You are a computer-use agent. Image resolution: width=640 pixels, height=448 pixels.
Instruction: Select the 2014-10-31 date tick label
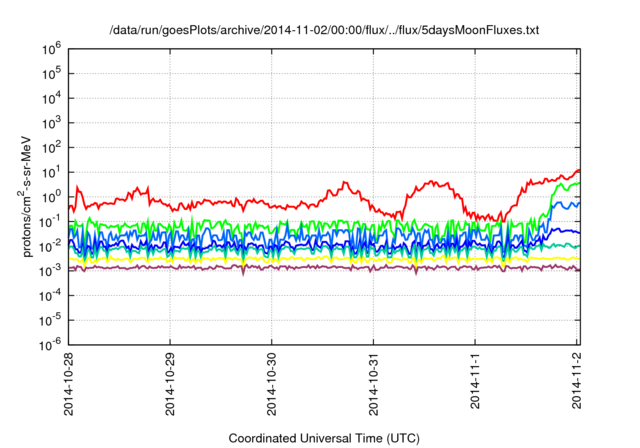[374, 385]
